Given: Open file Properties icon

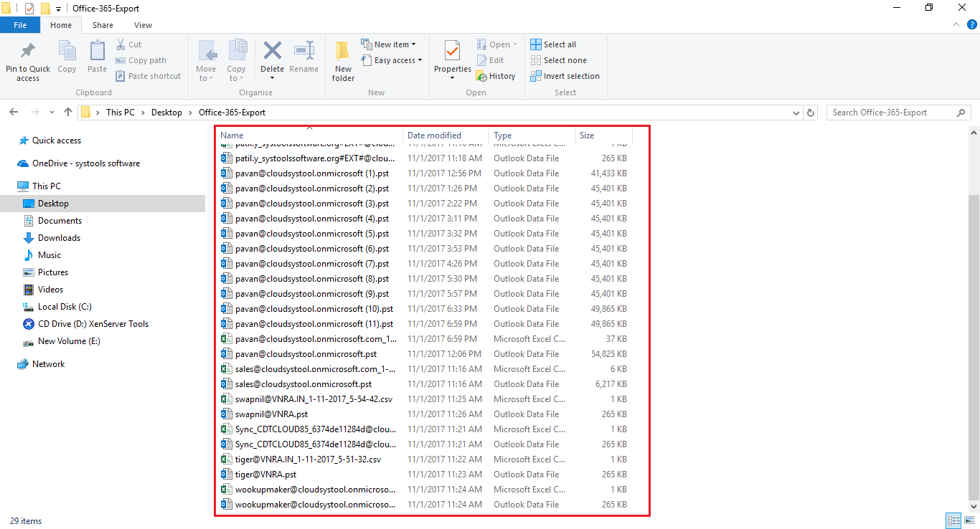Looking at the screenshot, I should click(x=452, y=51).
